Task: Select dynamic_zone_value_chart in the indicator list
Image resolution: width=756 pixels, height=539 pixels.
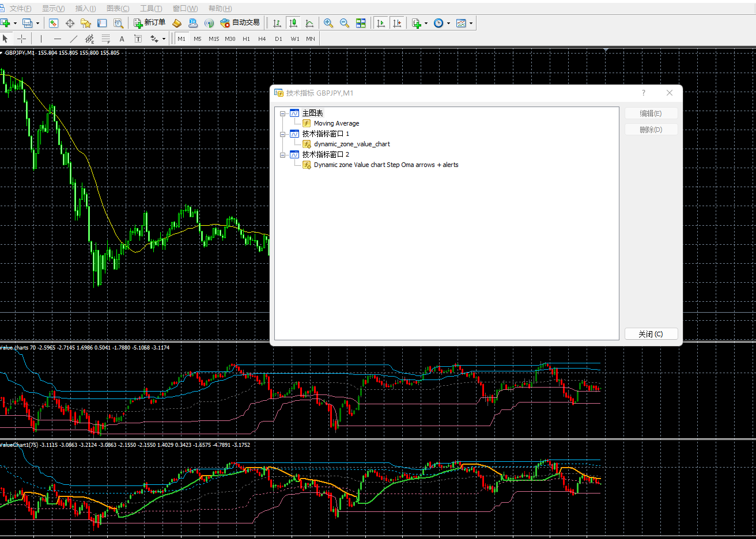Action: (x=351, y=144)
